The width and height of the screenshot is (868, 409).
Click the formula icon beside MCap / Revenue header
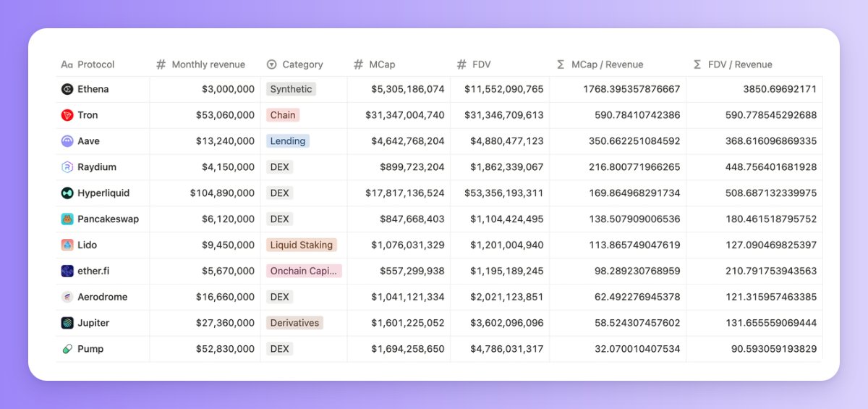coord(561,64)
